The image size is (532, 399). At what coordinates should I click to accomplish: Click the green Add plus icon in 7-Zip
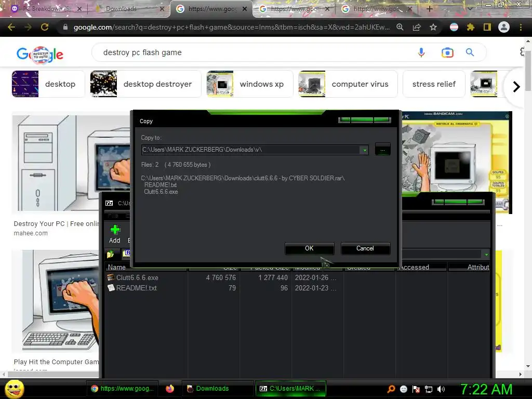(115, 234)
